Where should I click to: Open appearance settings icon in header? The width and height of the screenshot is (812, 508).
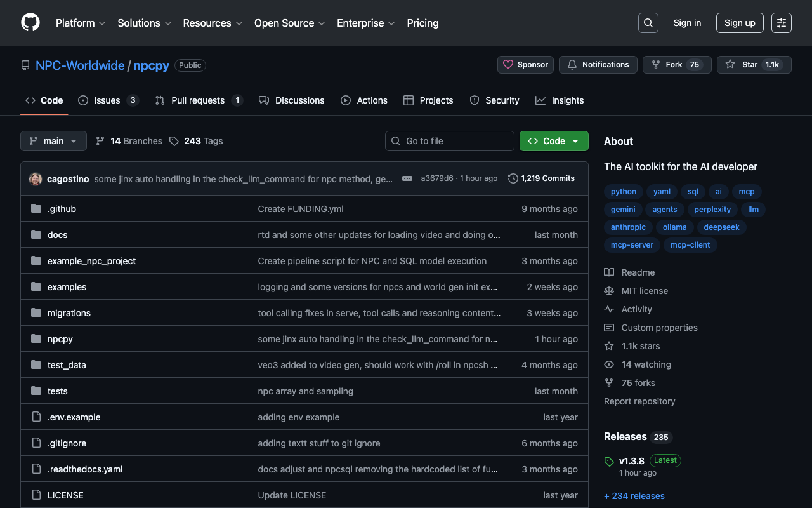tap(781, 23)
